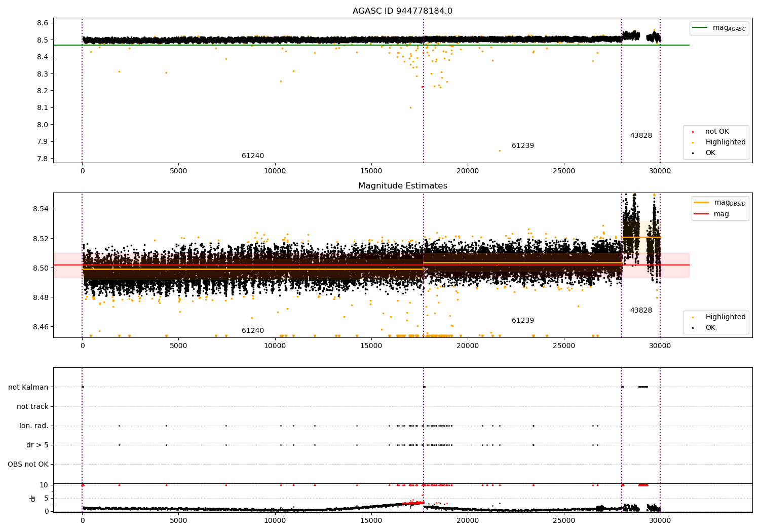Click OBSID label 61239 in the top plot
760x532 pixels.
(x=523, y=146)
